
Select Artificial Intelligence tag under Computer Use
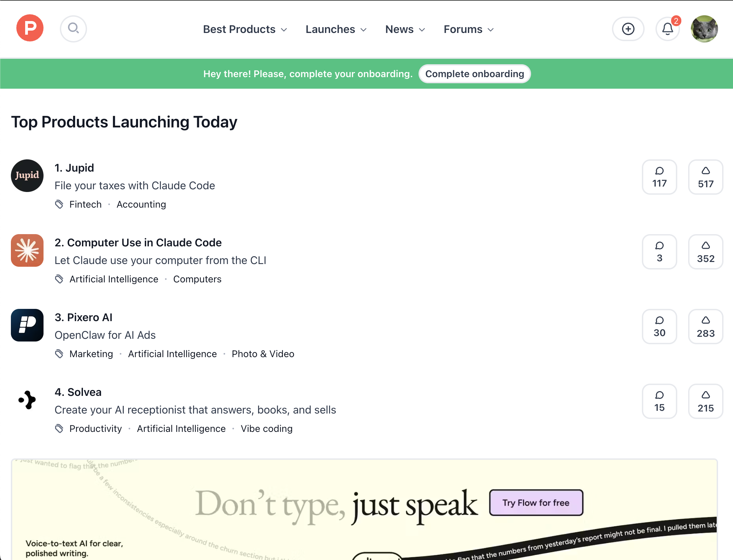114,279
